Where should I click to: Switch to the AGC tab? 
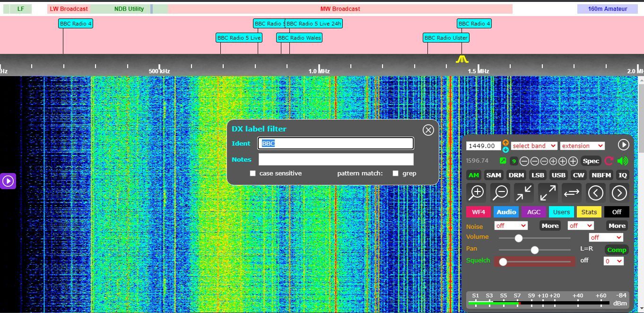pos(533,212)
